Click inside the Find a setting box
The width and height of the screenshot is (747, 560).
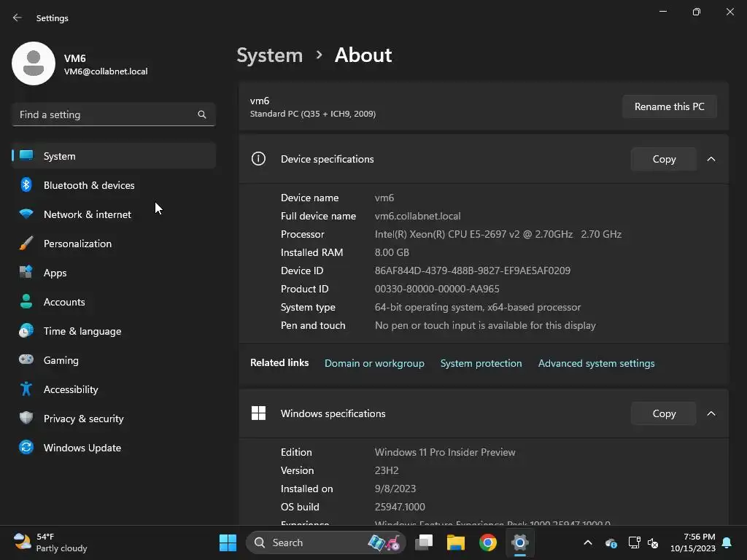pos(113,114)
